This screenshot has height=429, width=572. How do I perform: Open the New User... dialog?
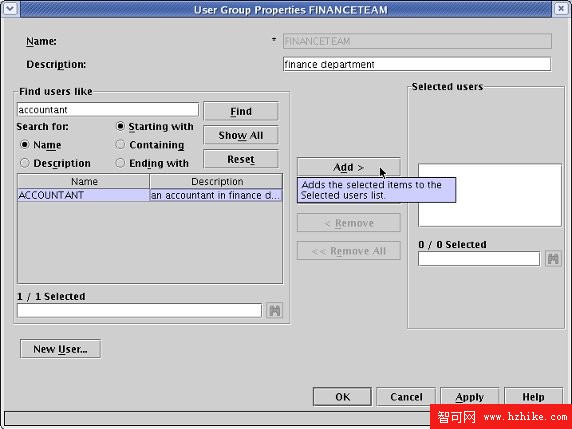click(x=60, y=349)
